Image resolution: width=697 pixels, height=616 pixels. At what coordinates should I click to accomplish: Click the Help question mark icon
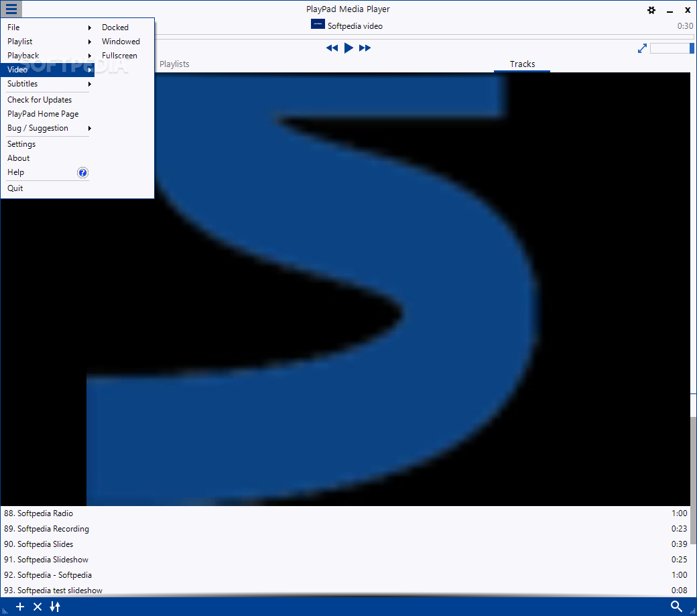[82, 172]
